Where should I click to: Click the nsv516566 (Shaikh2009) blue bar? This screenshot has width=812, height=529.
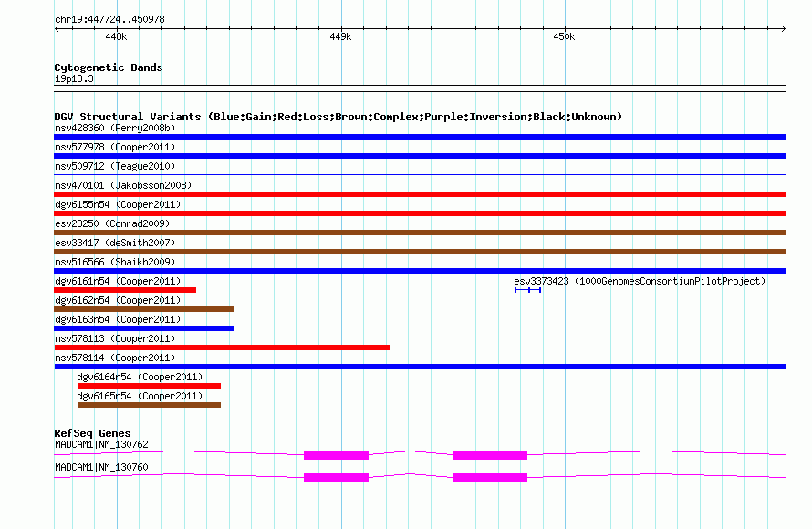coord(420,271)
